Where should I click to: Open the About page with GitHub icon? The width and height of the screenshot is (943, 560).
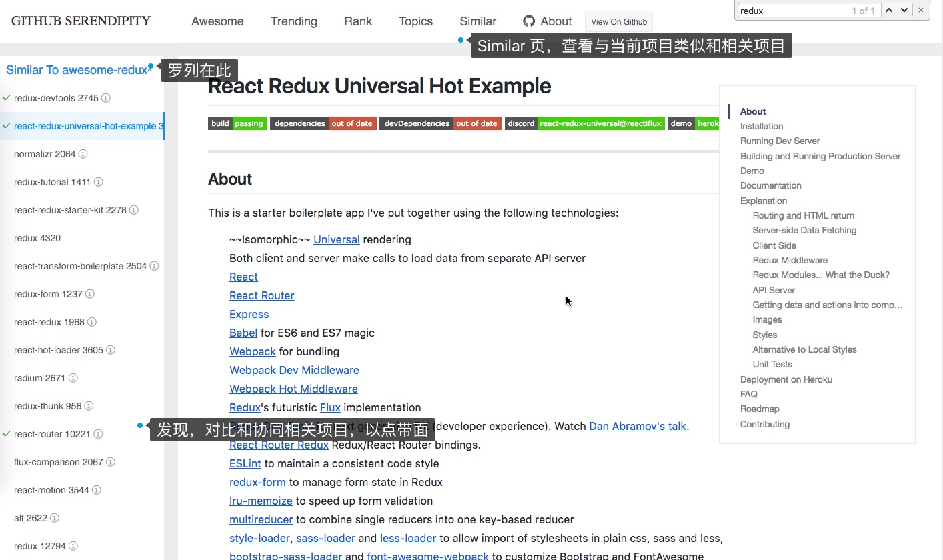pos(548,21)
